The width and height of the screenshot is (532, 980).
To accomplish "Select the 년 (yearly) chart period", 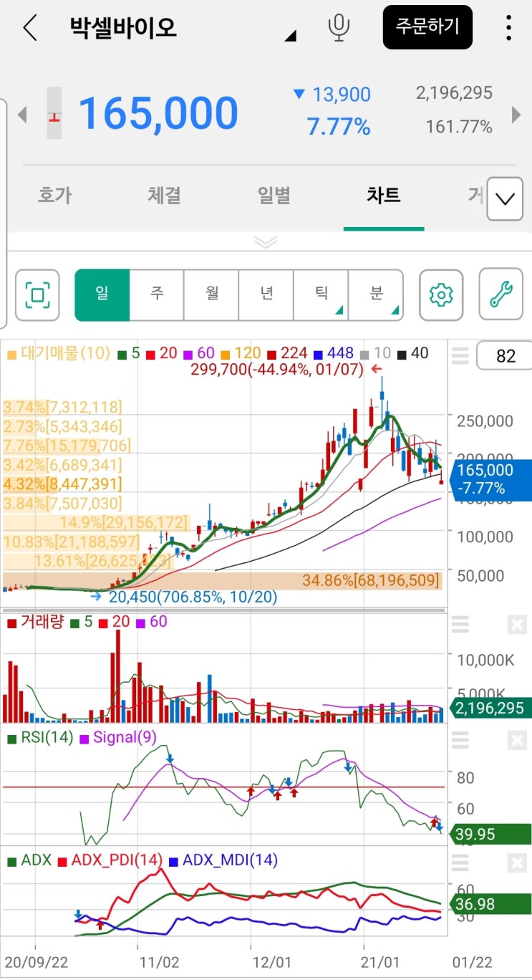I will [266, 295].
